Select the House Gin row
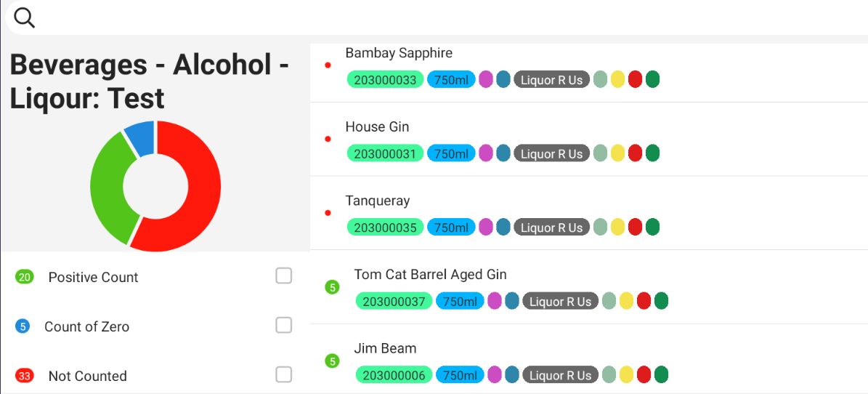 point(377,127)
